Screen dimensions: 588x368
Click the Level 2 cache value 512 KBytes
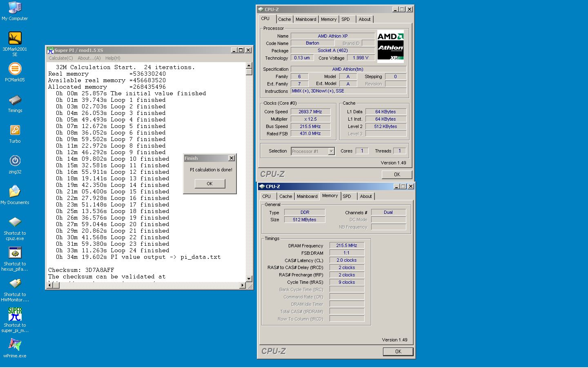coord(385,126)
